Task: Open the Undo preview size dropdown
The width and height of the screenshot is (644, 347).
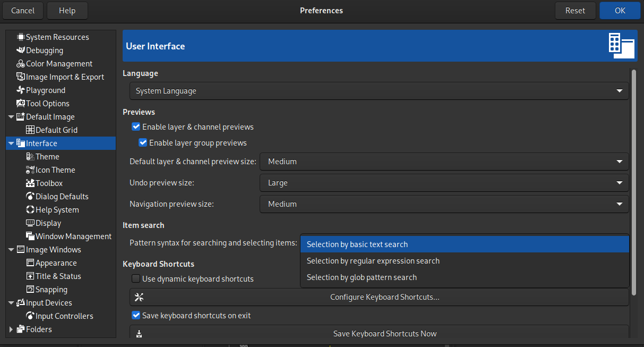Action: tap(444, 183)
